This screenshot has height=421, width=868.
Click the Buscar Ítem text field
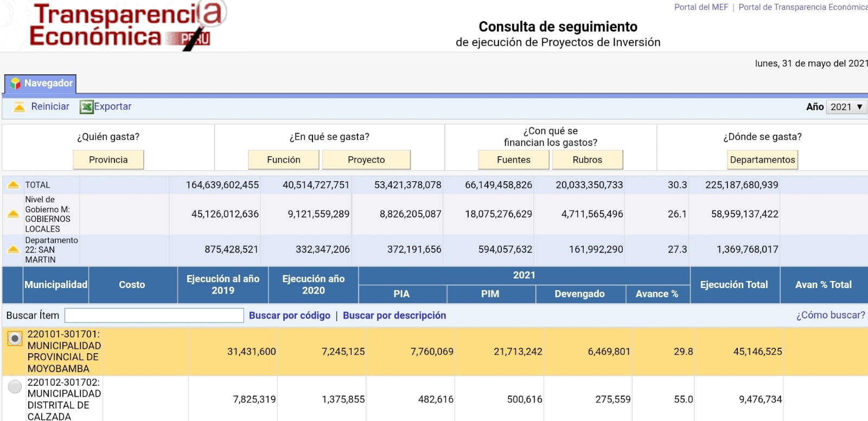click(x=154, y=315)
